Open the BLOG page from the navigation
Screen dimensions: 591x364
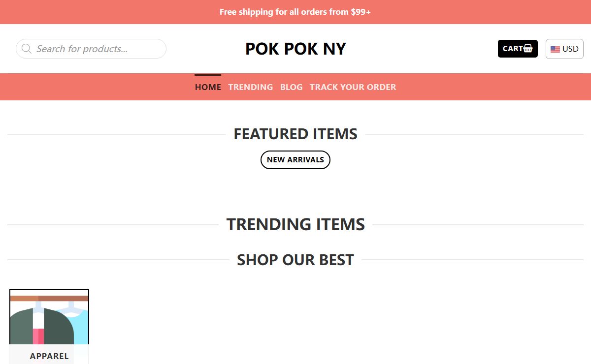click(x=292, y=87)
